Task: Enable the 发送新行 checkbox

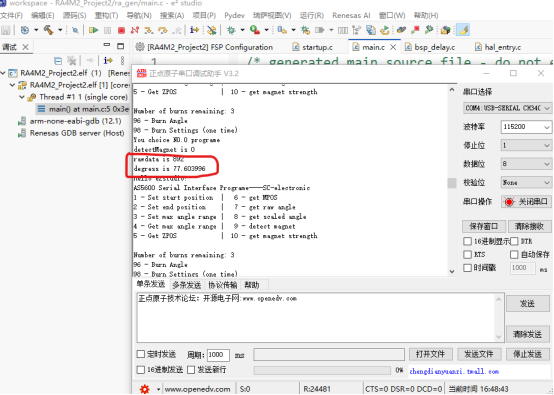Action: click(x=191, y=370)
